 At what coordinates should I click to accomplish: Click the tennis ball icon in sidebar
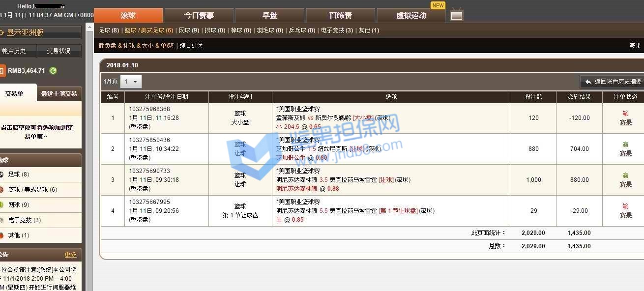click(2, 205)
